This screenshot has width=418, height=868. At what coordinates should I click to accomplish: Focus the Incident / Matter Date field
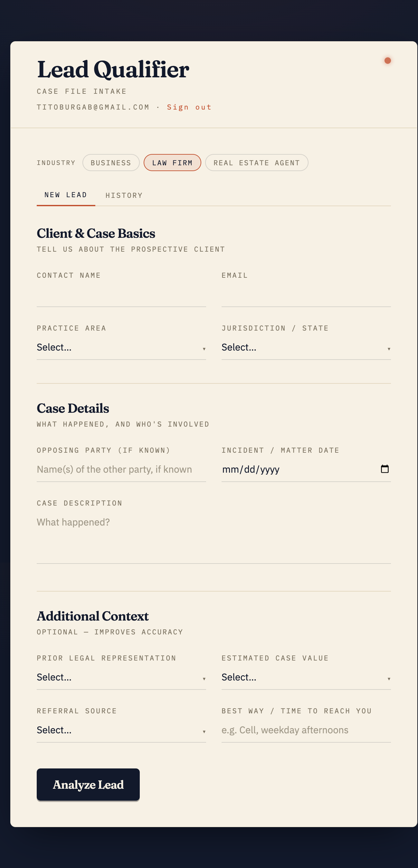306,470
